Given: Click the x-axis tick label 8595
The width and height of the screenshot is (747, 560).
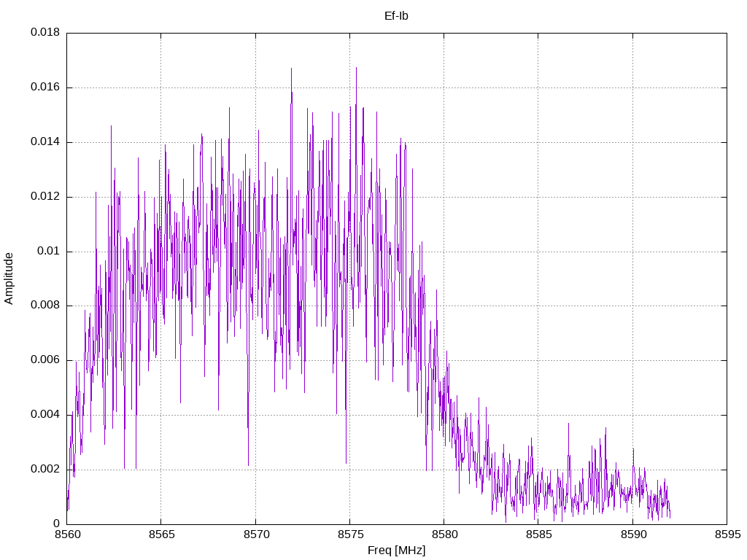Looking at the screenshot, I should (x=728, y=534).
